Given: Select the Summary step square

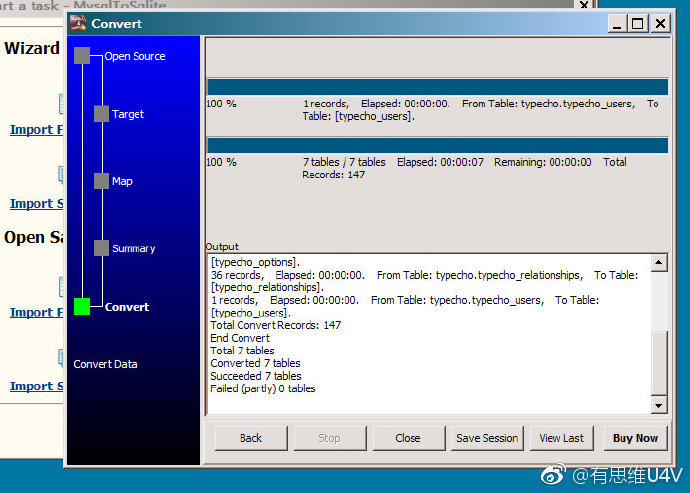Looking at the screenshot, I should pos(102,248).
